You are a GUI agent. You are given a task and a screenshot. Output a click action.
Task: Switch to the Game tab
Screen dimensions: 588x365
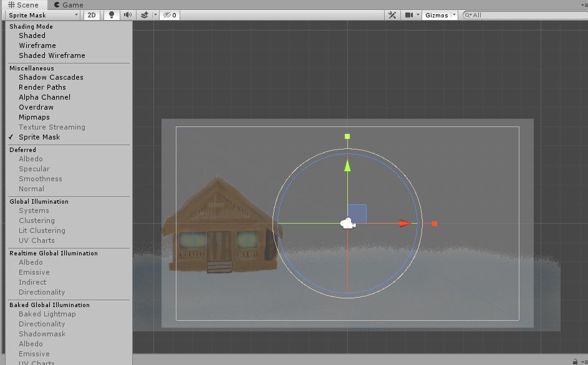pyautogui.click(x=69, y=5)
